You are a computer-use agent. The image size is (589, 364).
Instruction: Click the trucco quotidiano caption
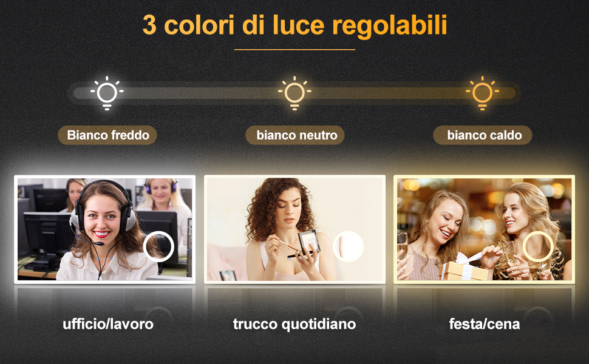294,324
